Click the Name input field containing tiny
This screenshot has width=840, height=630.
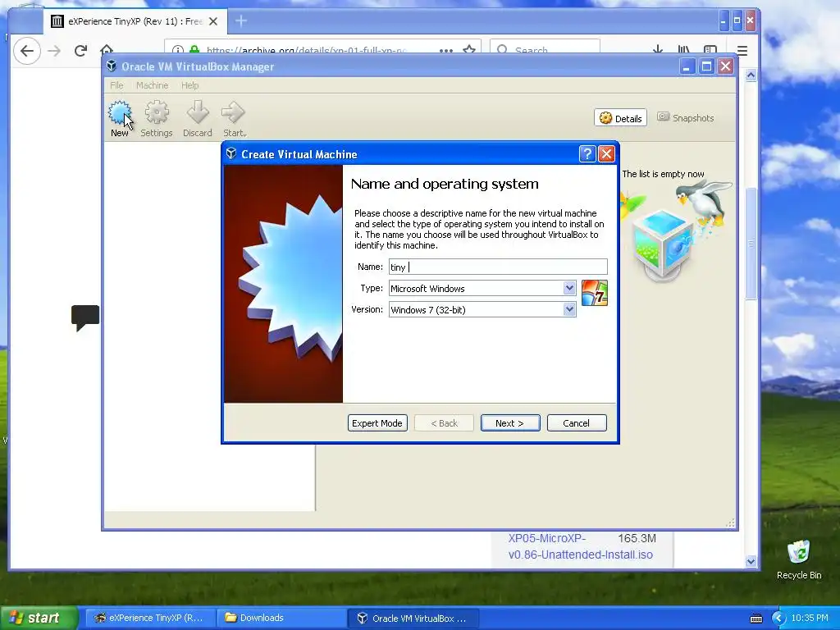click(x=498, y=267)
